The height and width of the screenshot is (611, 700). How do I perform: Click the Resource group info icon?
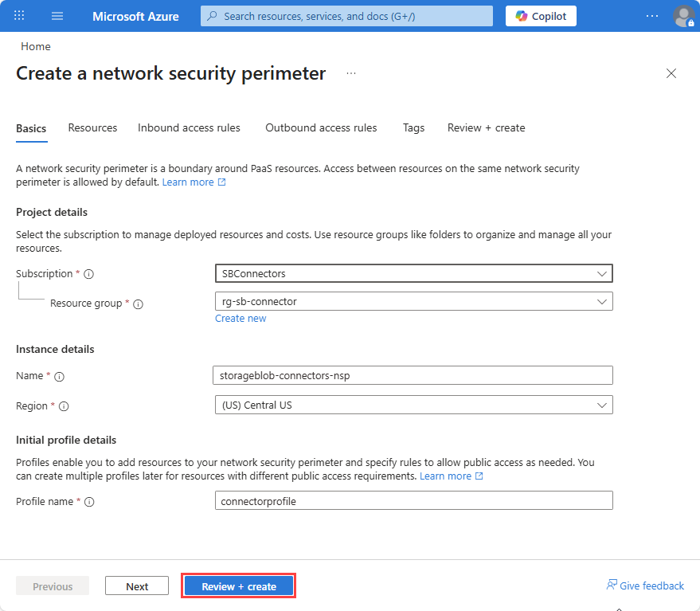139,304
